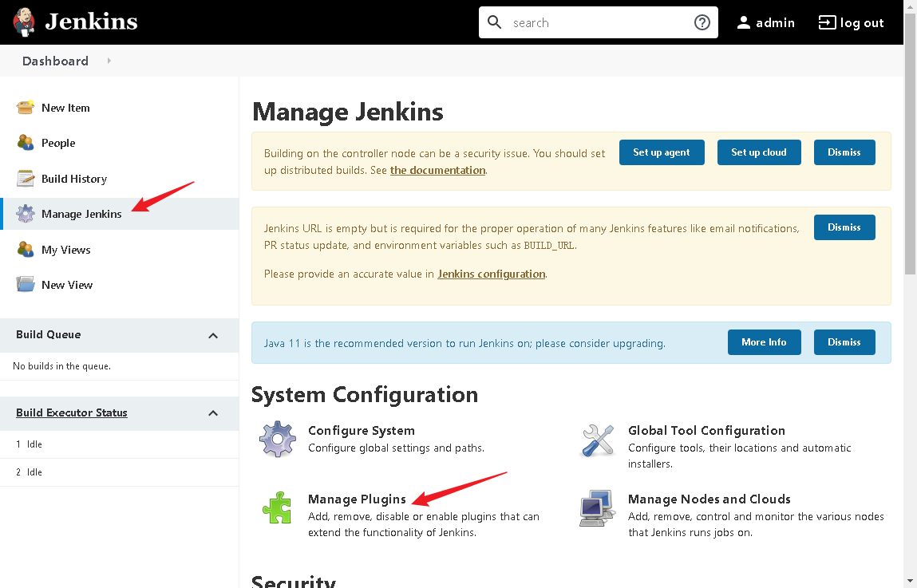917x588 pixels.
Task: Click the Jenkins butler logo icon
Action: point(25,22)
